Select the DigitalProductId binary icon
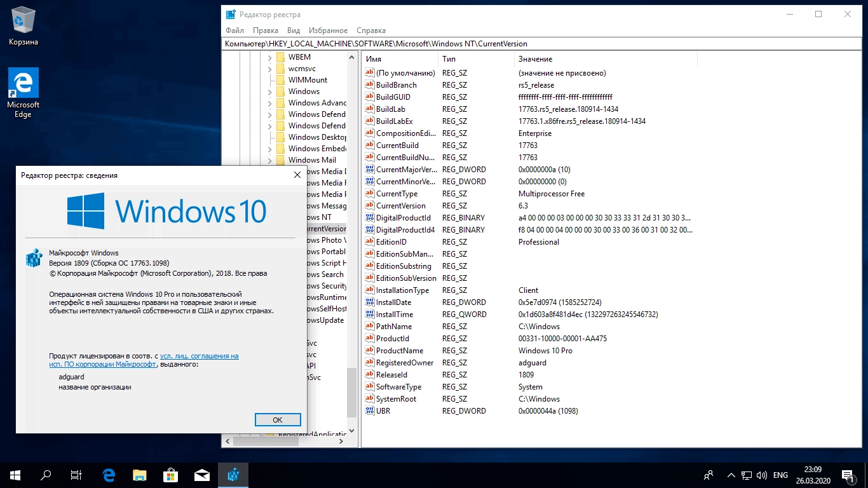Image resolution: width=868 pixels, height=488 pixels. 370,218
